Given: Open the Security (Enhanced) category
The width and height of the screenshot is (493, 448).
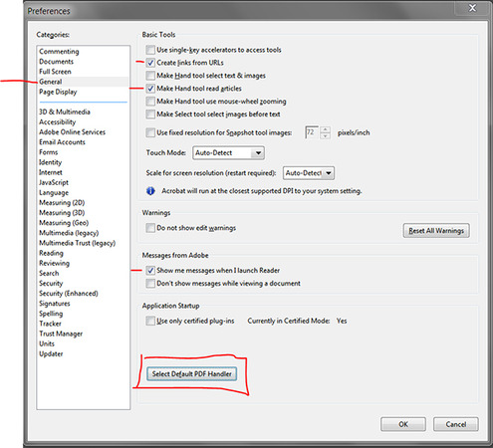Looking at the screenshot, I should (x=69, y=294).
